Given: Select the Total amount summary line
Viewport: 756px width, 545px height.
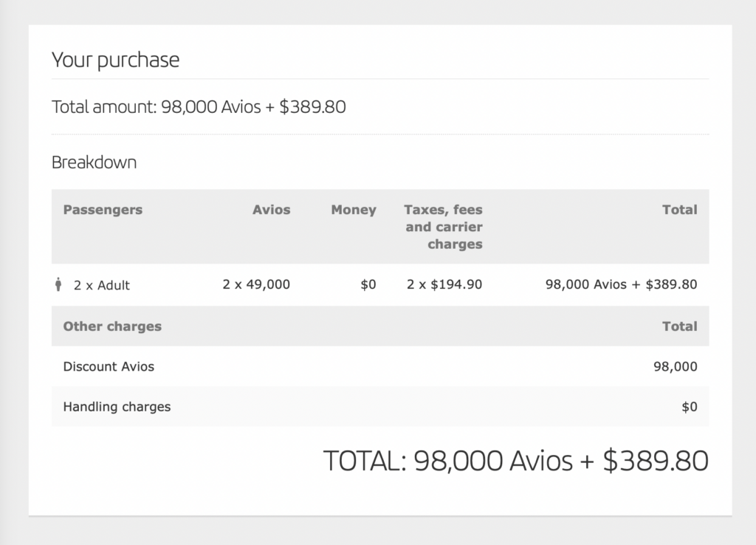Looking at the screenshot, I should click(199, 107).
